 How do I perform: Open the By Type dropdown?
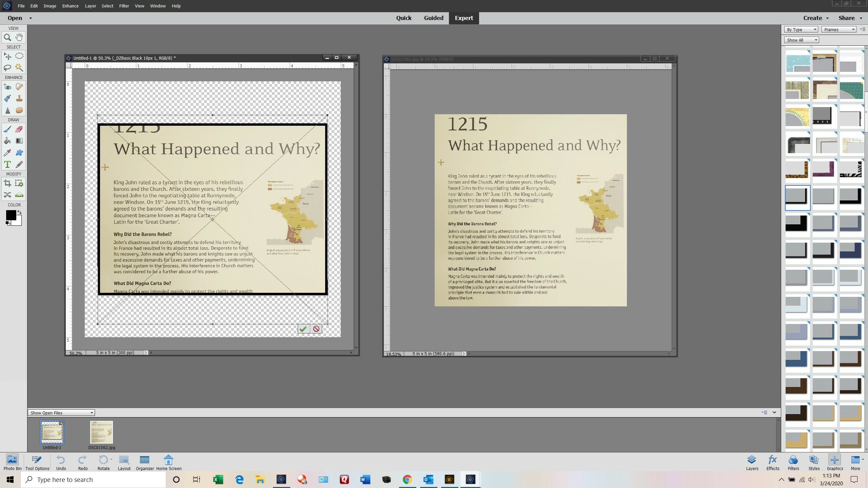pyautogui.click(x=801, y=29)
